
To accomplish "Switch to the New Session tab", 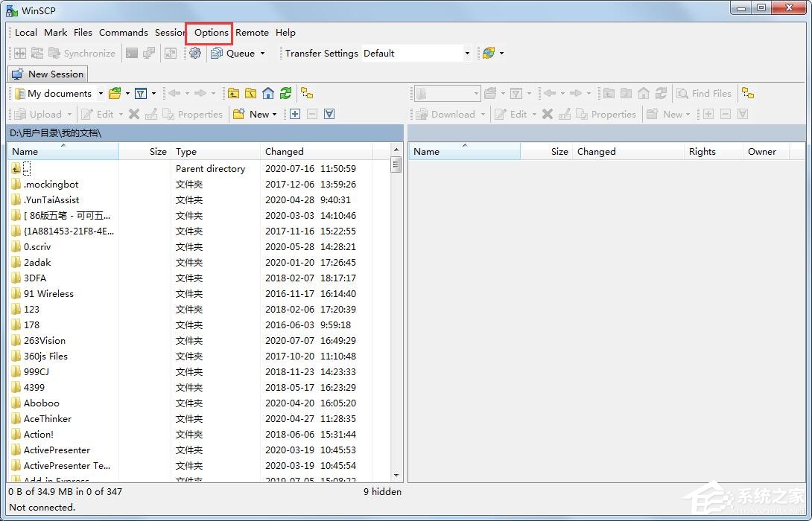I will click(x=48, y=74).
